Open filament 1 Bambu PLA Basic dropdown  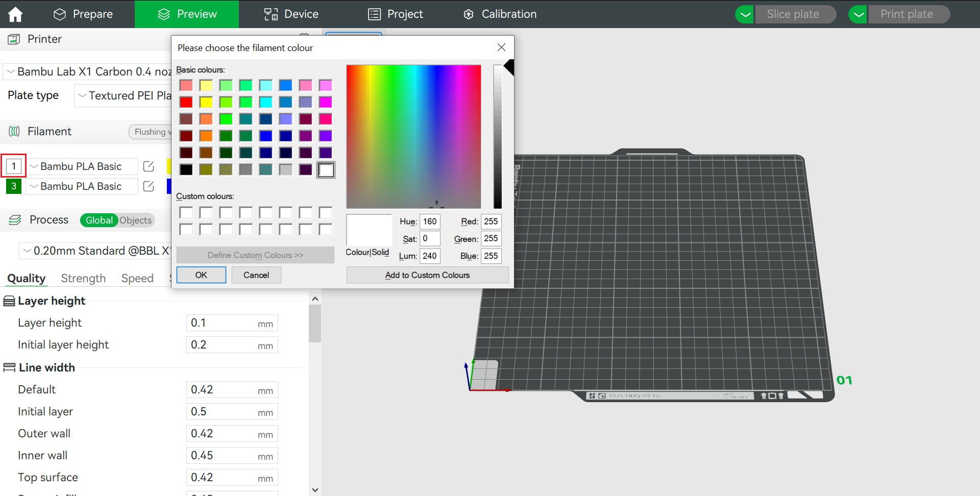pos(82,166)
